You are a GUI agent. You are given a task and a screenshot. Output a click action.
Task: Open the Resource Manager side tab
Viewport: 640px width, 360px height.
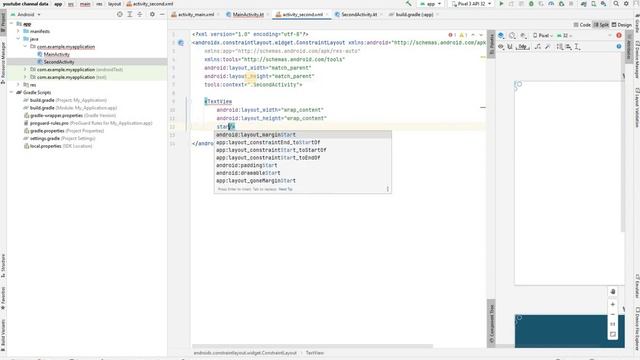[x=3, y=62]
